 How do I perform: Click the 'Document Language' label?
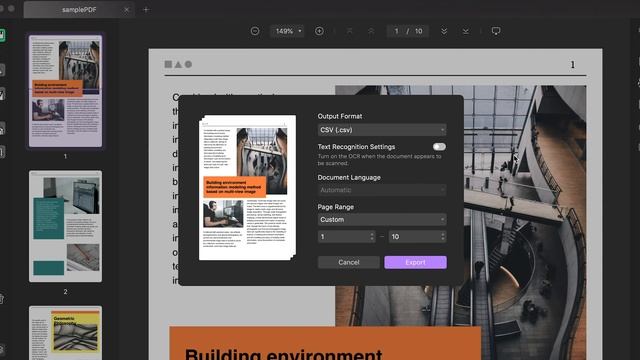[x=349, y=178]
